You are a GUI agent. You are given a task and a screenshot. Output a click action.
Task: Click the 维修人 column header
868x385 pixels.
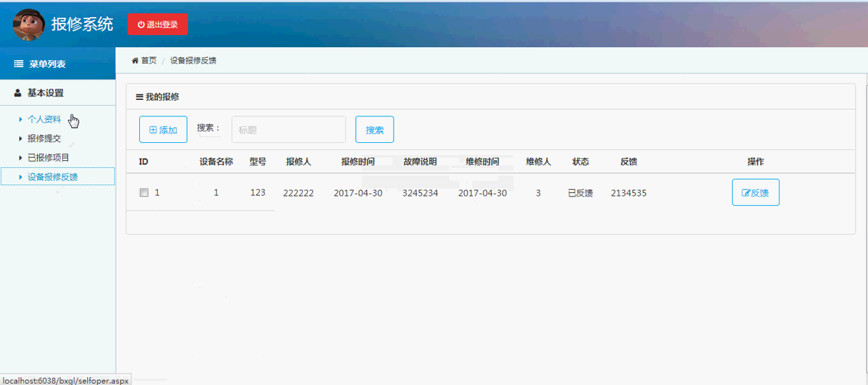click(538, 162)
